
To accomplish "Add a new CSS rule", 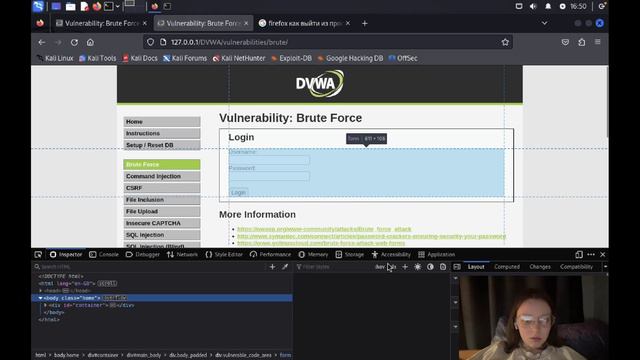I will pos(405,267).
